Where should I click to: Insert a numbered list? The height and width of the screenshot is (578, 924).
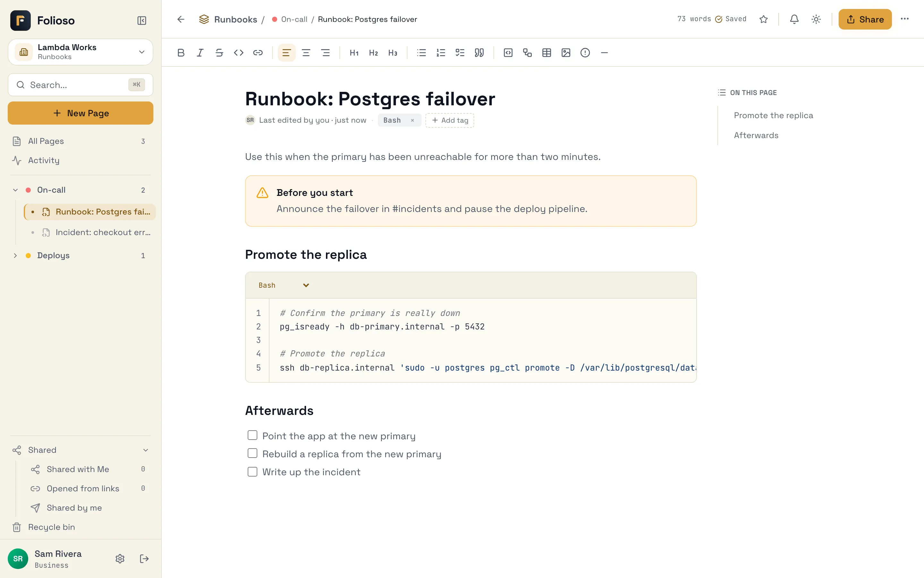pos(441,53)
